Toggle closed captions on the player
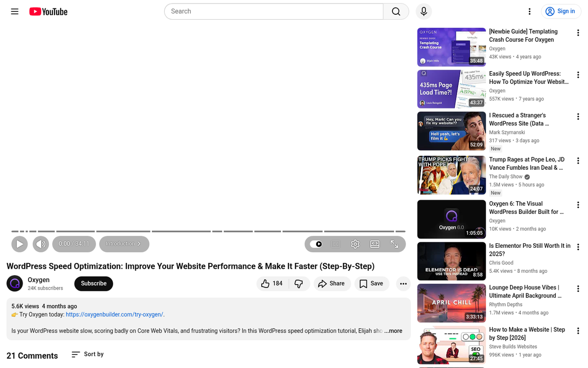Image resolution: width=588 pixels, height=368 pixels. coord(336,244)
